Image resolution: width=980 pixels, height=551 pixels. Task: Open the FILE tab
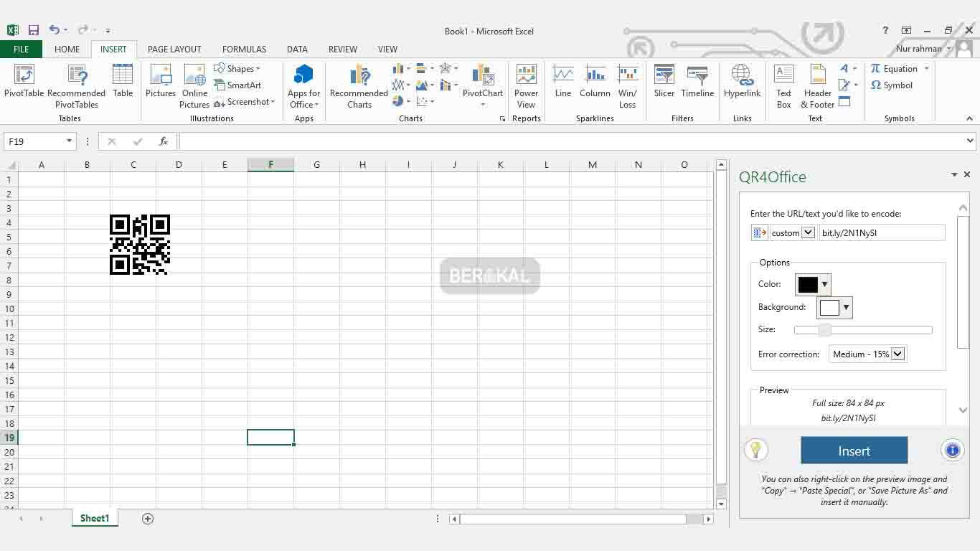[x=22, y=49]
